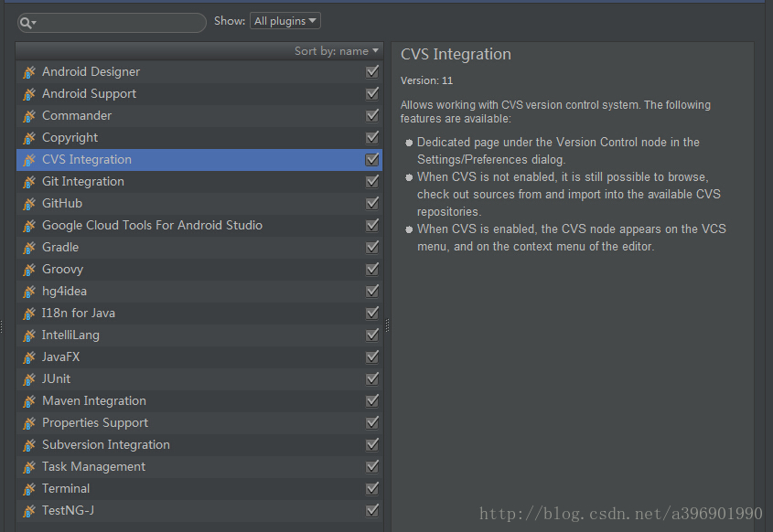Screen dimensions: 773x532
Task: Uncheck the Git Integration plugin
Action: (x=372, y=182)
